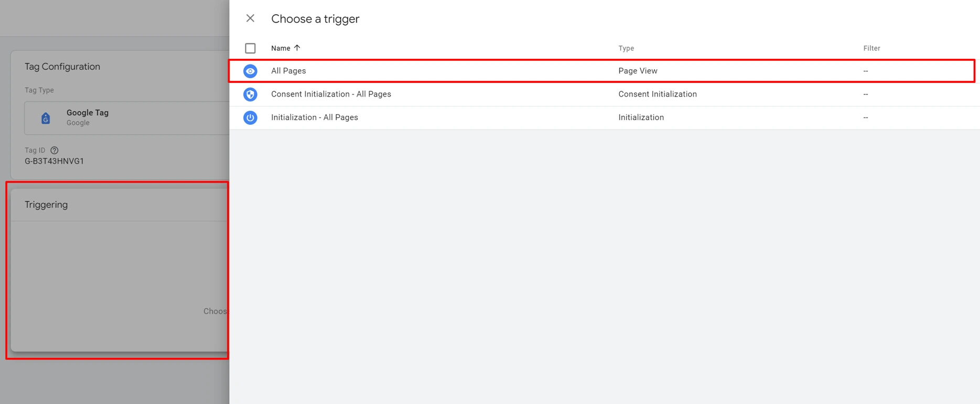Click the Filter column header
The height and width of the screenshot is (404, 980).
point(871,48)
